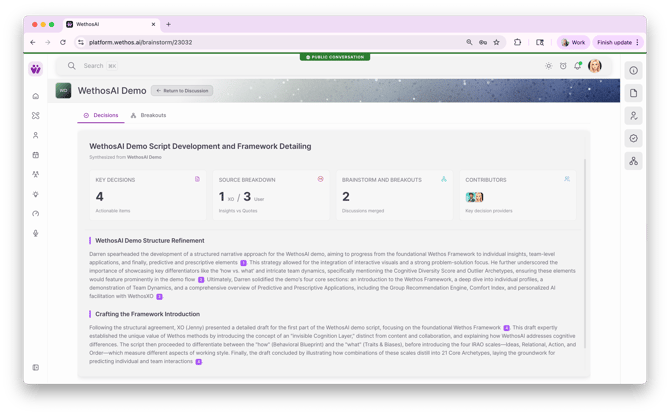Click site information icon in address bar
This screenshot has height=415, width=670.
pyautogui.click(x=80, y=42)
